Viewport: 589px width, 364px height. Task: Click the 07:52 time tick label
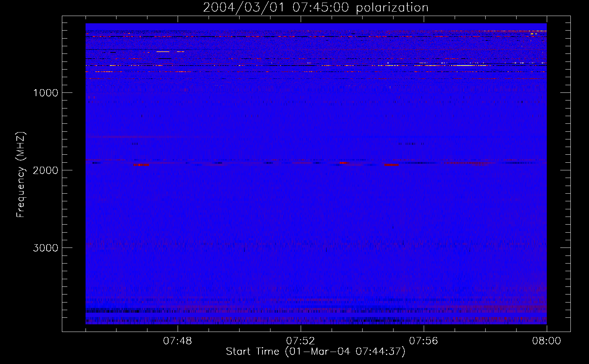point(301,341)
